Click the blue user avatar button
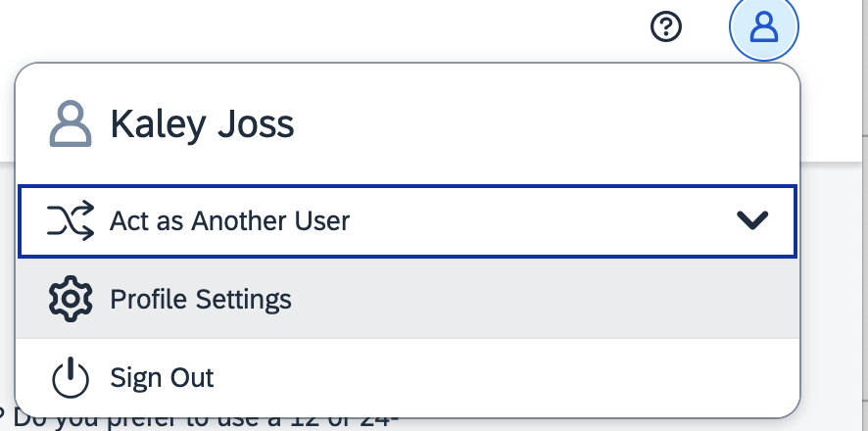The height and width of the screenshot is (431, 868). click(764, 26)
